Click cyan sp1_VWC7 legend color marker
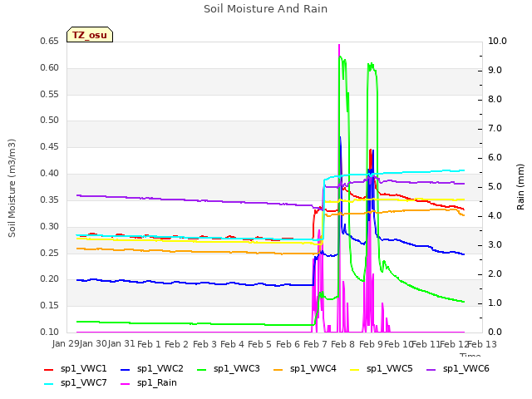532x399 pixels. tap(49, 384)
